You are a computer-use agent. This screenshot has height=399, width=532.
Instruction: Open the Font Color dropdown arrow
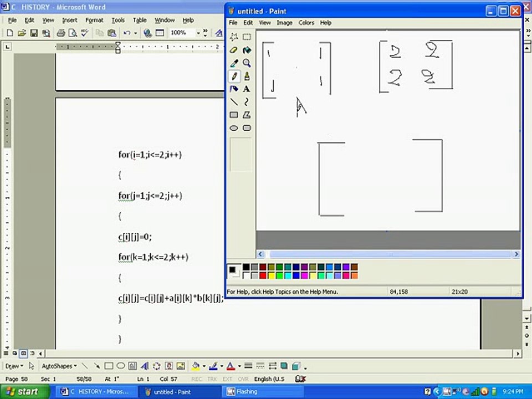(239, 366)
